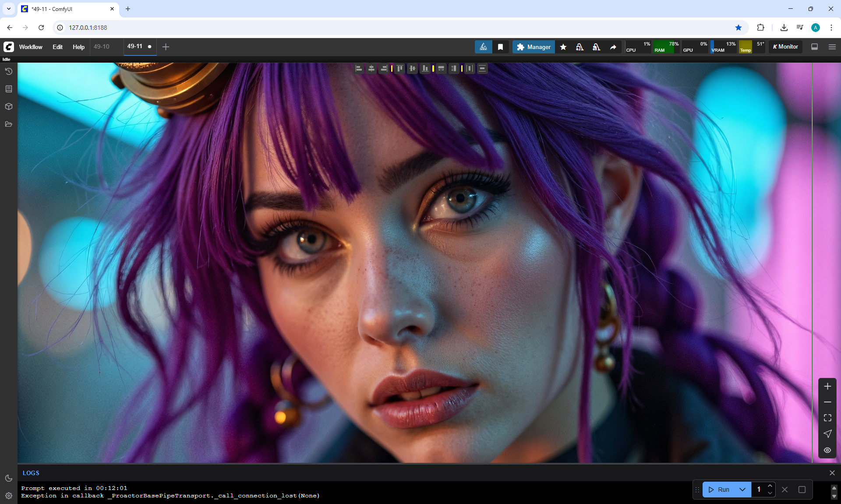Viewport: 841px width, 504px height.
Task: Click the Manager star favorites icon
Action: click(563, 47)
